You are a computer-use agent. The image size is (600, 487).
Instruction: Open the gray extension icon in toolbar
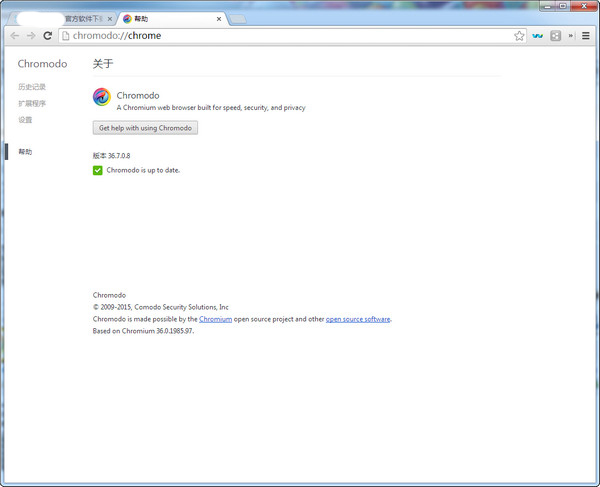point(555,36)
